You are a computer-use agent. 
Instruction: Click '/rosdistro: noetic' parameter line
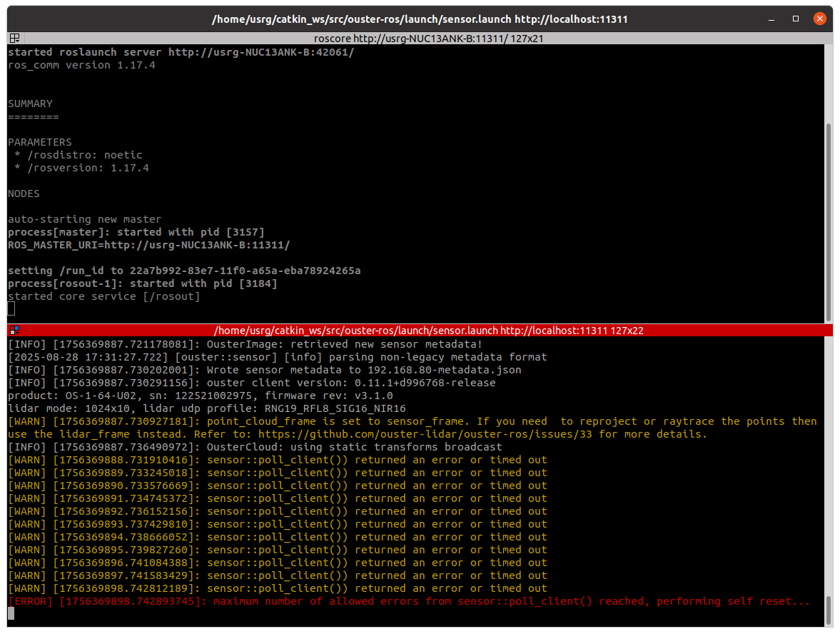click(79, 156)
